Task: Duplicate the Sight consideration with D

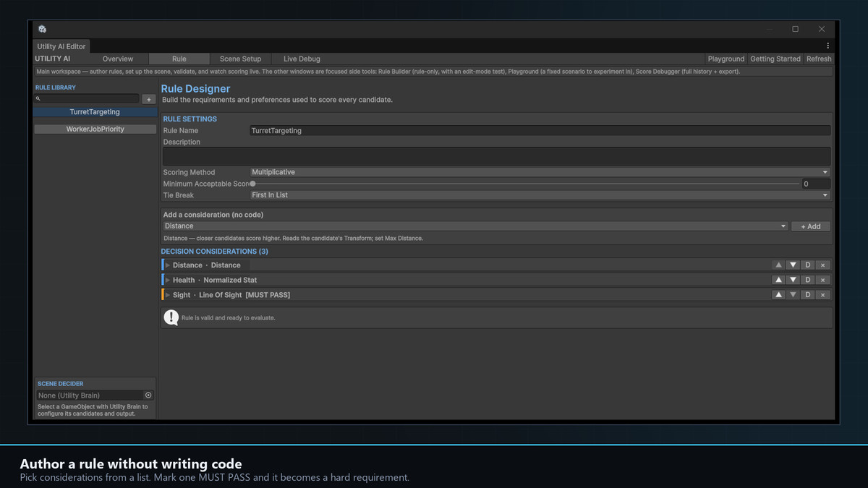Action: [x=808, y=295]
